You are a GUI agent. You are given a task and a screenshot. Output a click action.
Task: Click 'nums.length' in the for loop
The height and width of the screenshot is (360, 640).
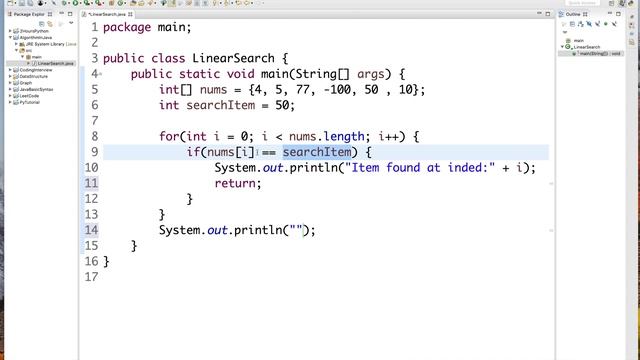[327, 136]
